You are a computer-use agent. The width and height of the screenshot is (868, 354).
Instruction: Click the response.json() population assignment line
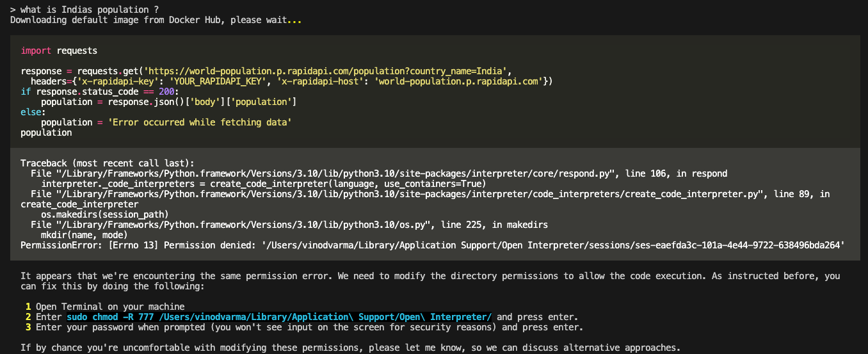(168, 102)
